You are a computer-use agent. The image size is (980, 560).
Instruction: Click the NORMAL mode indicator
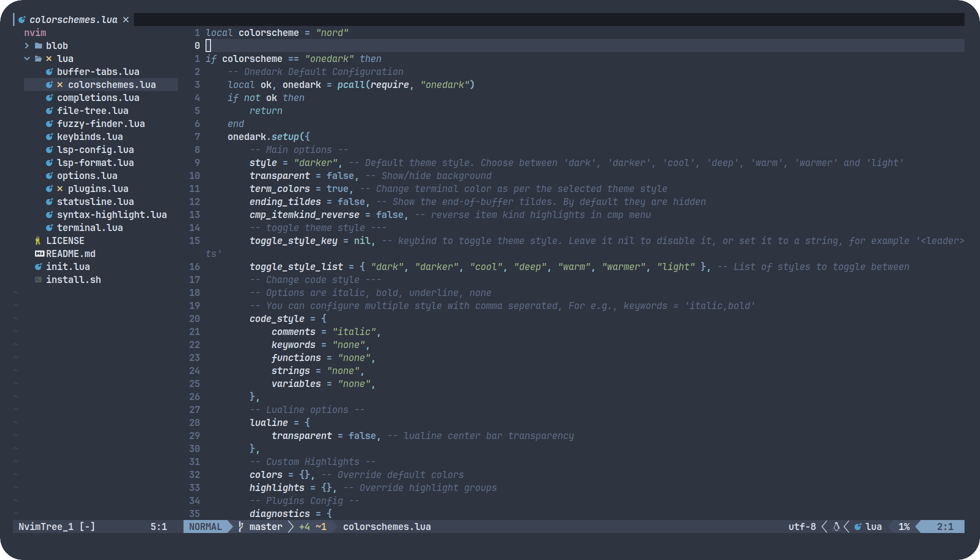[205, 526]
